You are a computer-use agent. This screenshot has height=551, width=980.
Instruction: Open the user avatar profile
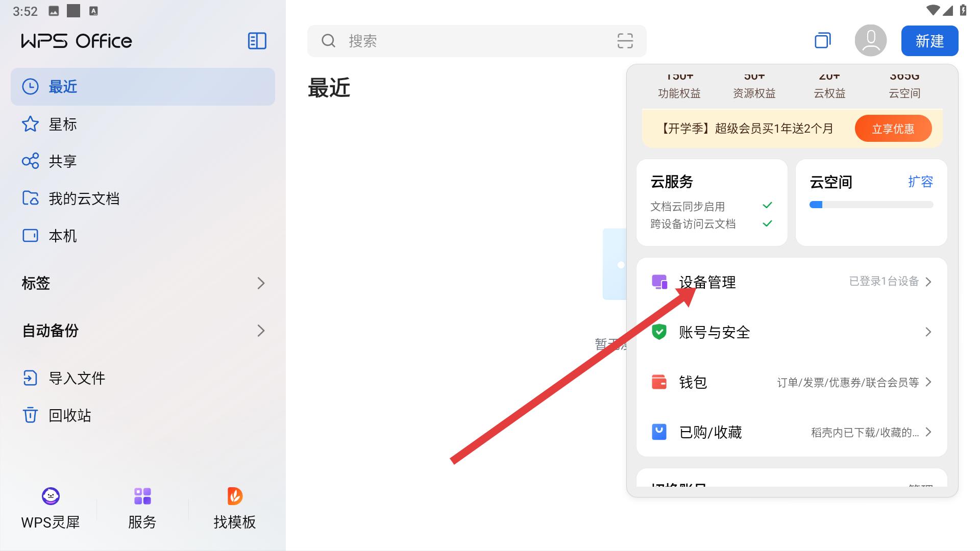click(870, 41)
